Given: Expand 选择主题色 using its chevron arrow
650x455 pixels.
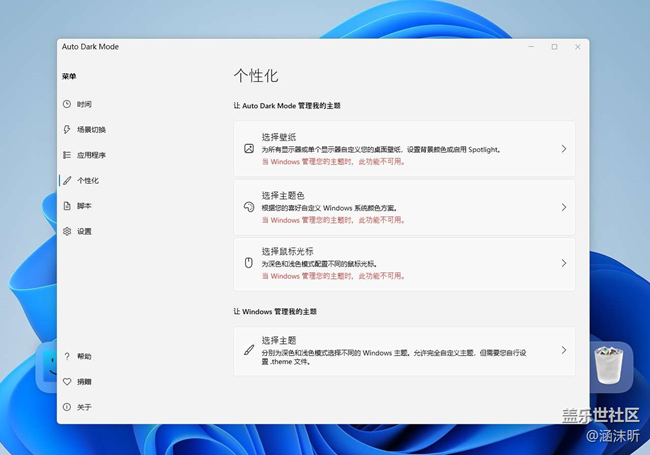Looking at the screenshot, I should pos(564,207).
